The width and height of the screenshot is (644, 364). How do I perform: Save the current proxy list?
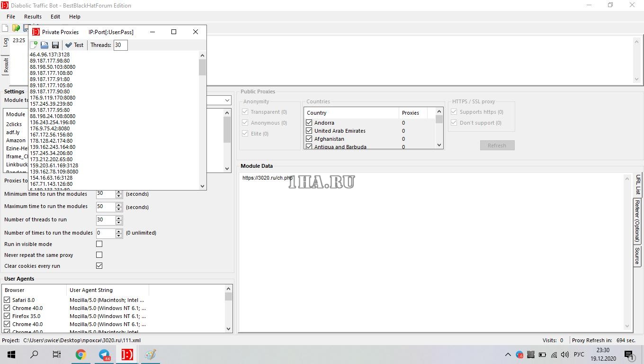55,45
